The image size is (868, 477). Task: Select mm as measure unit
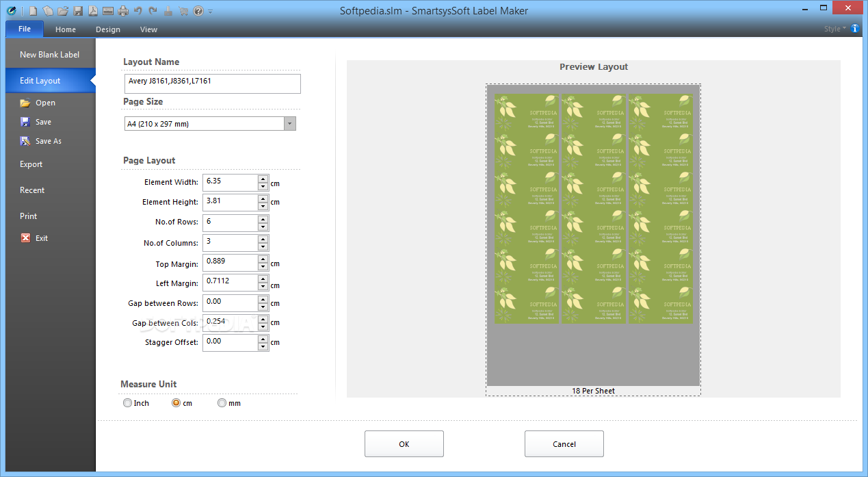pos(222,403)
